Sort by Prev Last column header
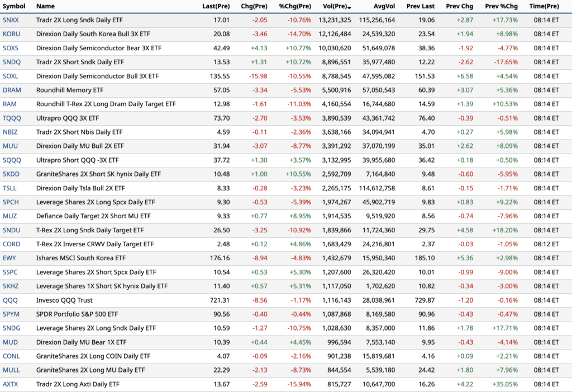The width and height of the screenshot is (572, 392). pos(420,6)
